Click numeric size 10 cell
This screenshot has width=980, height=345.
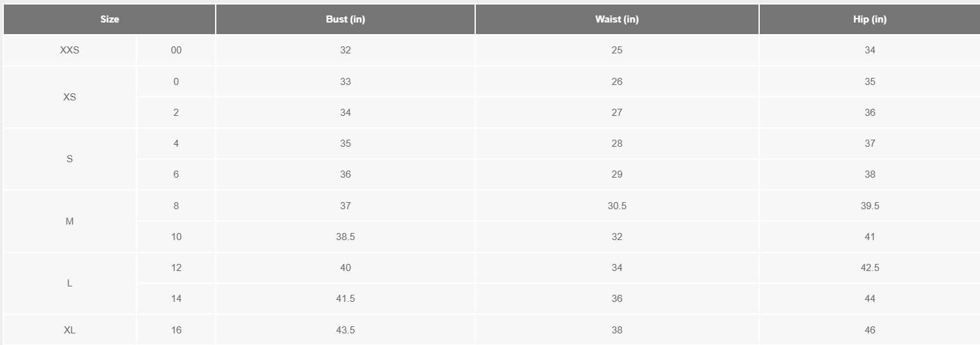click(176, 237)
